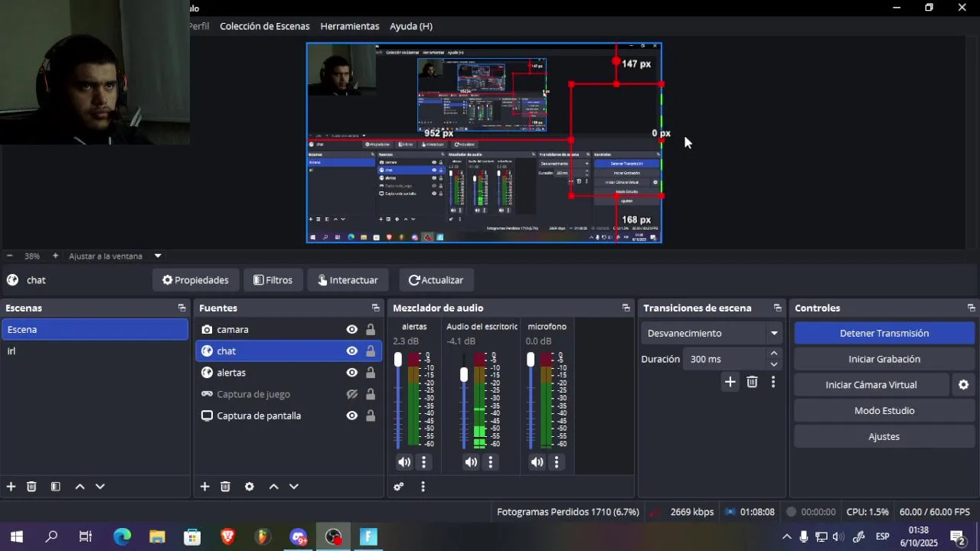The image size is (980, 551).
Task: Toggle lock on chat source
Action: pos(371,350)
